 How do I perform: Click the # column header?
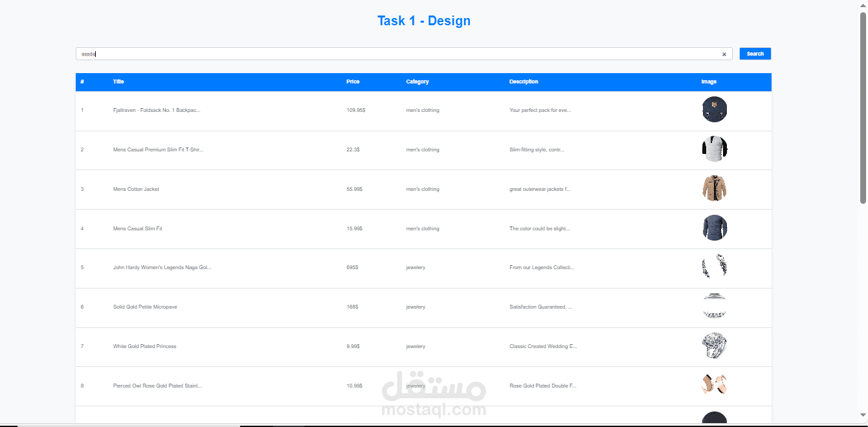(82, 82)
